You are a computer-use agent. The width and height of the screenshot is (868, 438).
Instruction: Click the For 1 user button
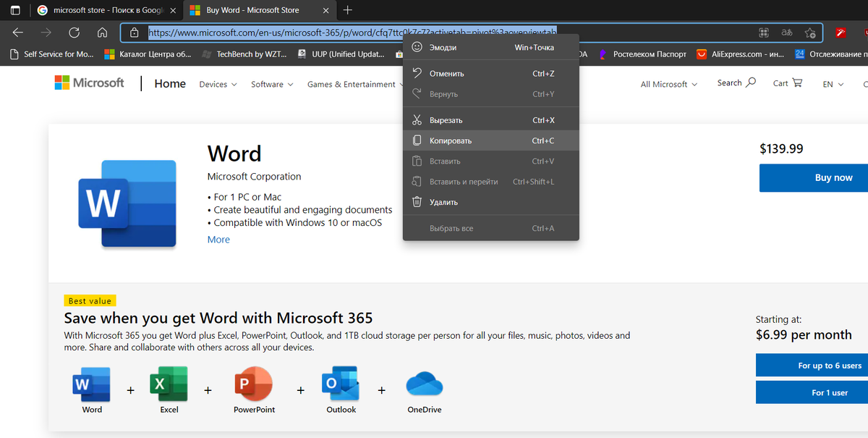point(812,392)
